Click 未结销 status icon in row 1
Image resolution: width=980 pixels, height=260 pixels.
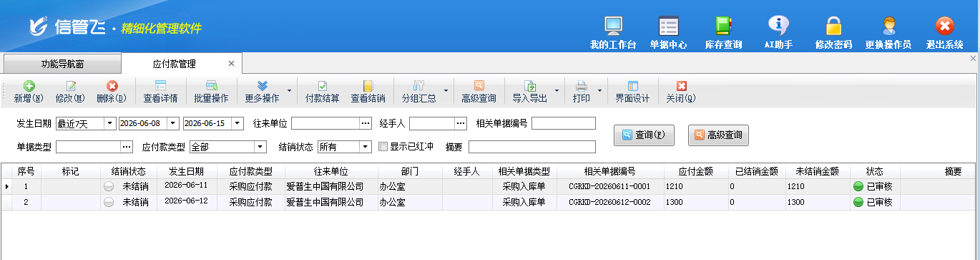point(109,186)
